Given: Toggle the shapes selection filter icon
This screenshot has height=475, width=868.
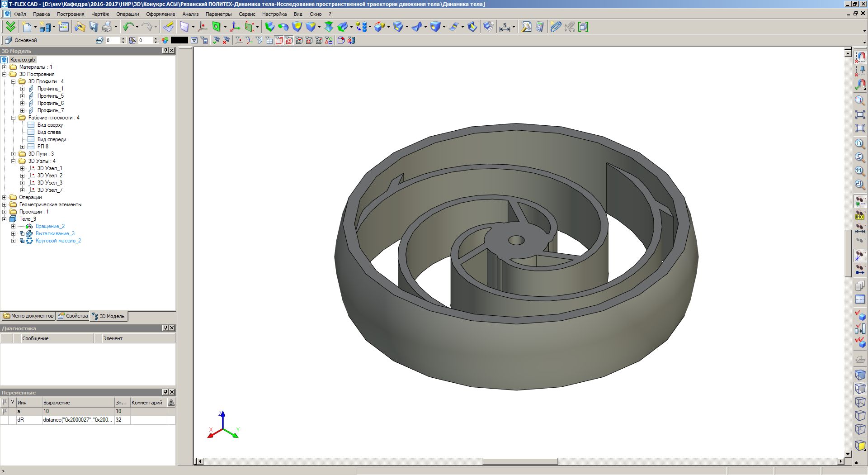Looking at the screenshot, I should pos(329,40).
